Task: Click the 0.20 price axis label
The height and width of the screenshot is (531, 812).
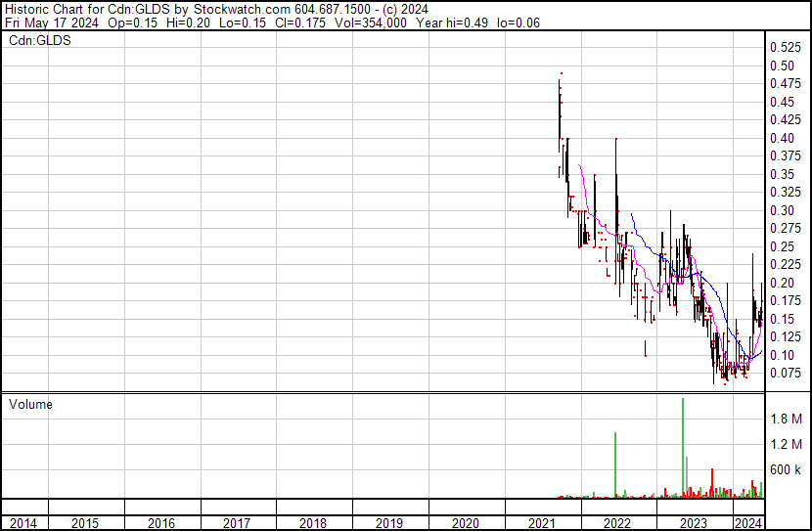Action: 782,283
